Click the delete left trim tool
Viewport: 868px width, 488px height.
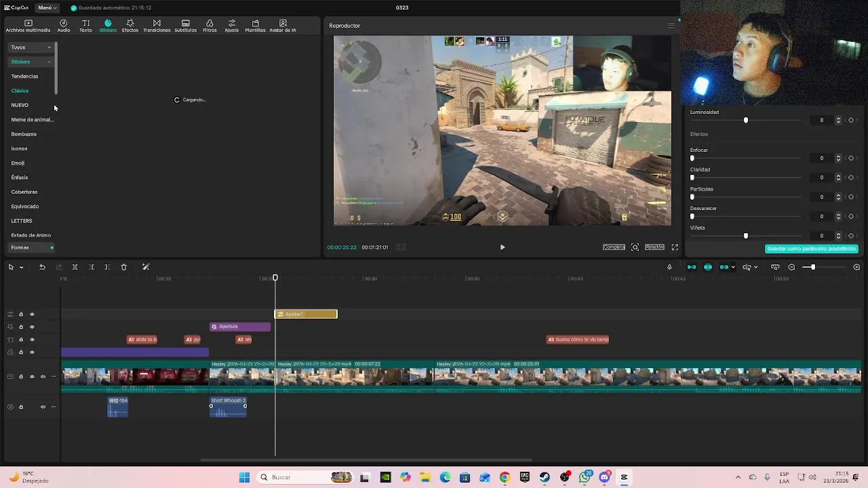point(91,267)
